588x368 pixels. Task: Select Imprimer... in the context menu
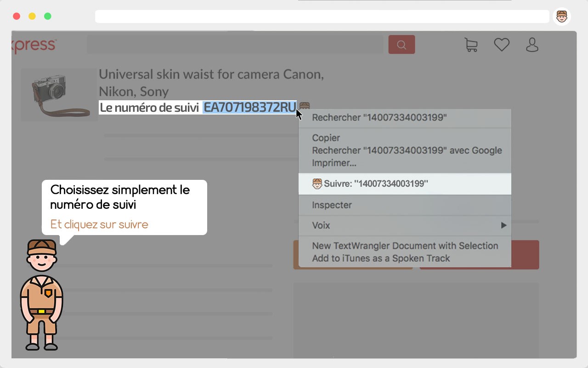334,163
